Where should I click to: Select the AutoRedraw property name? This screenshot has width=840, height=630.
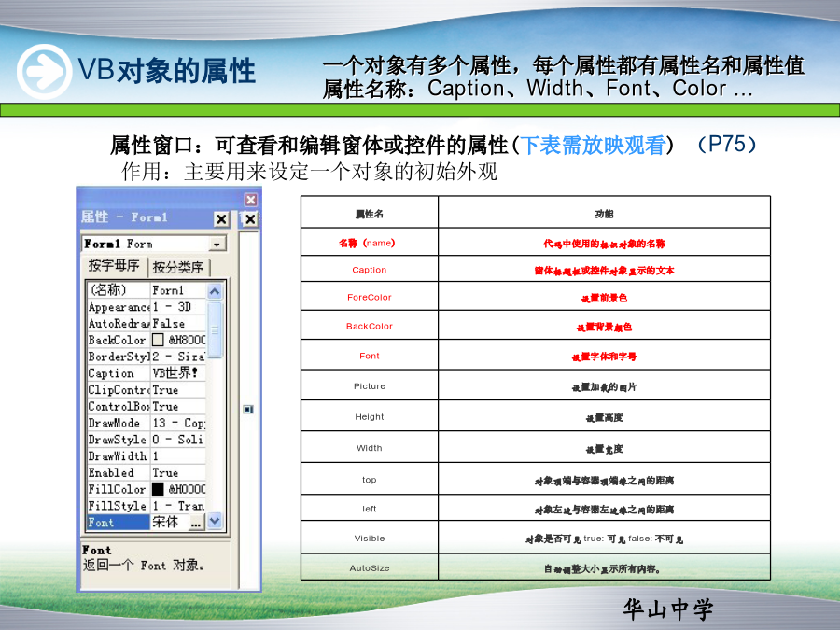click(119, 324)
